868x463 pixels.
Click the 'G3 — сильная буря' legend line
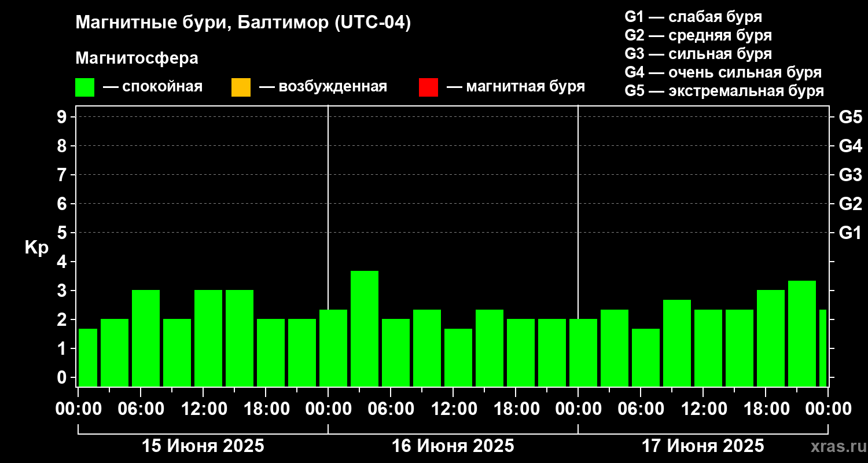tap(698, 54)
